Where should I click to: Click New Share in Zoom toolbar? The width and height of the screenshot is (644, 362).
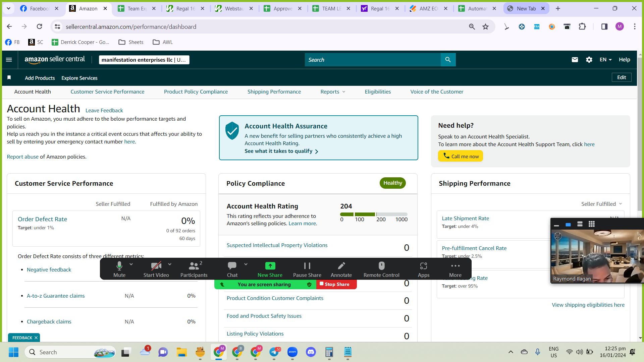[x=270, y=269]
